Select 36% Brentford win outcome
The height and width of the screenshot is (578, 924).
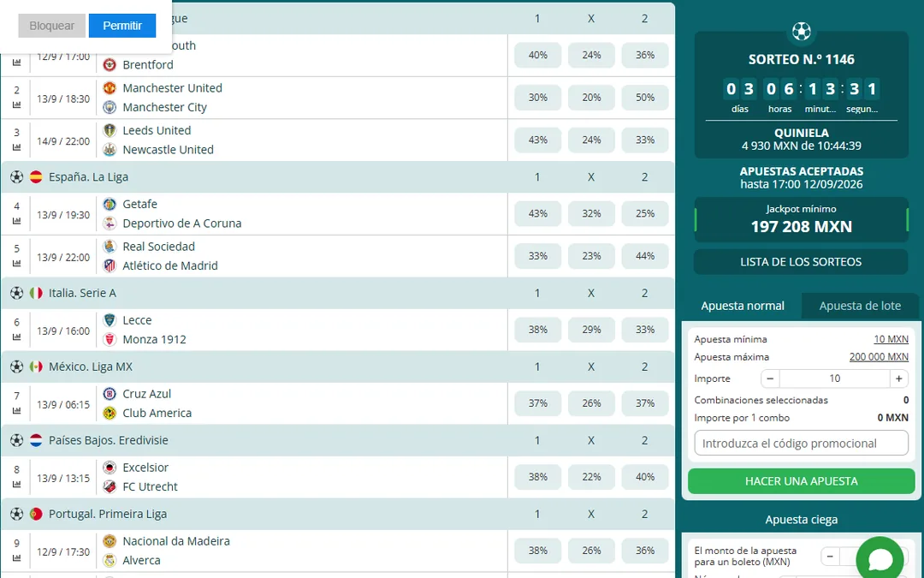[645, 56]
